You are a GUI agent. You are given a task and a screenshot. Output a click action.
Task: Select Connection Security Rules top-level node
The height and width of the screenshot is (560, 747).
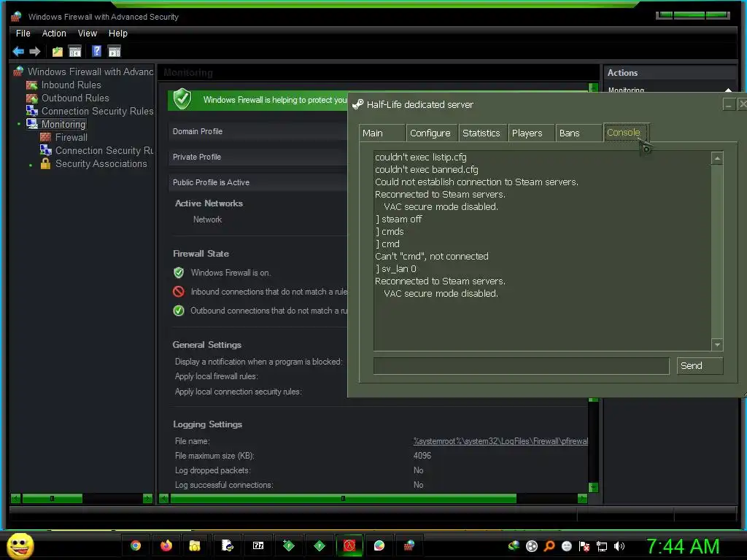pos(97,111)
